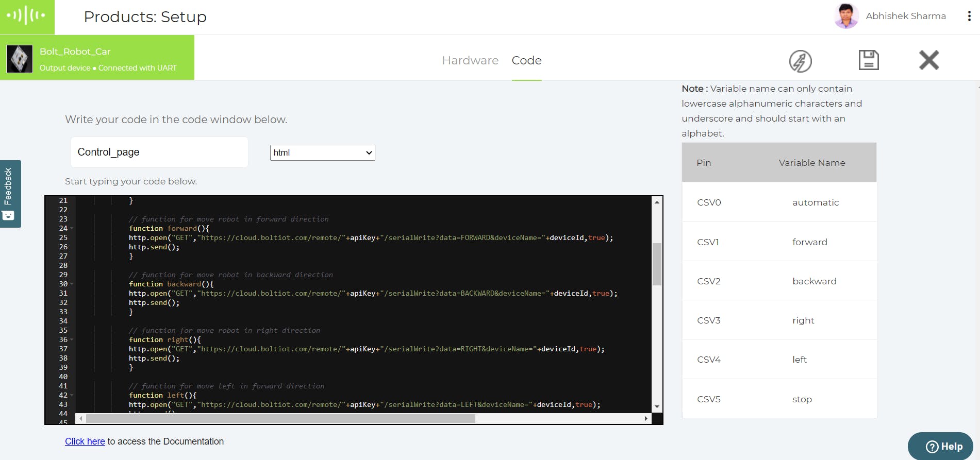This screenshot has width=980, height=460.
Task: Collapse the left function at line 42
Action: 72,395
